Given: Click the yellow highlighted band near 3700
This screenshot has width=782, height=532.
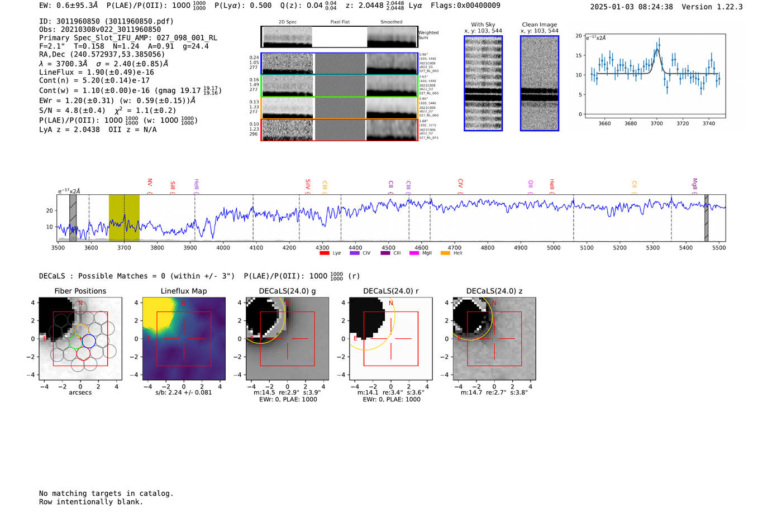Looking at the screenshot, I should pyautogui.click(x=124, y=218).
